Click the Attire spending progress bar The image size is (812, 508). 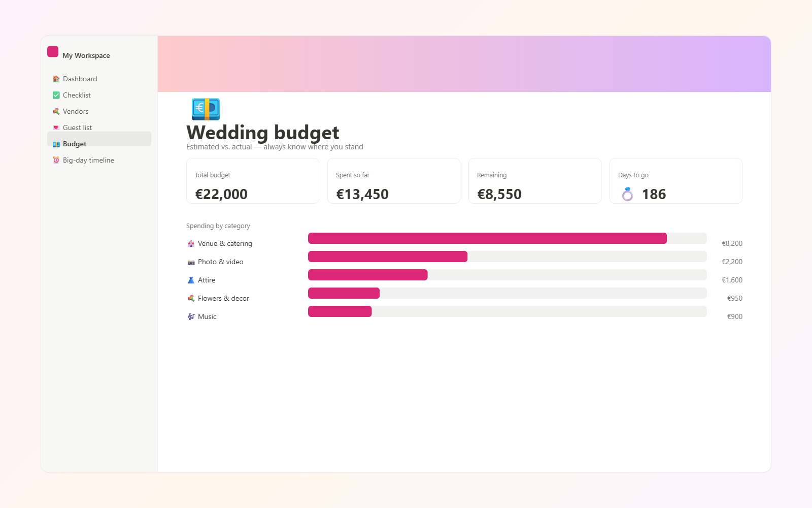(507, 275)
